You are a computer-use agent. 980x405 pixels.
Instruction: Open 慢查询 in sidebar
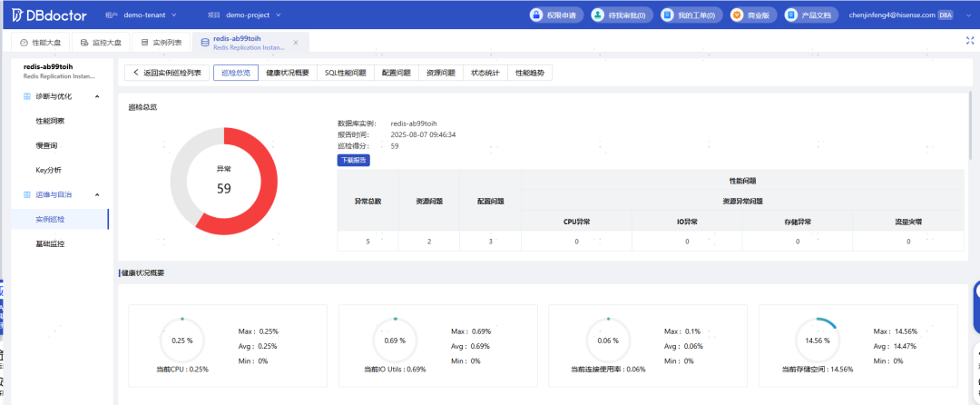47,145
